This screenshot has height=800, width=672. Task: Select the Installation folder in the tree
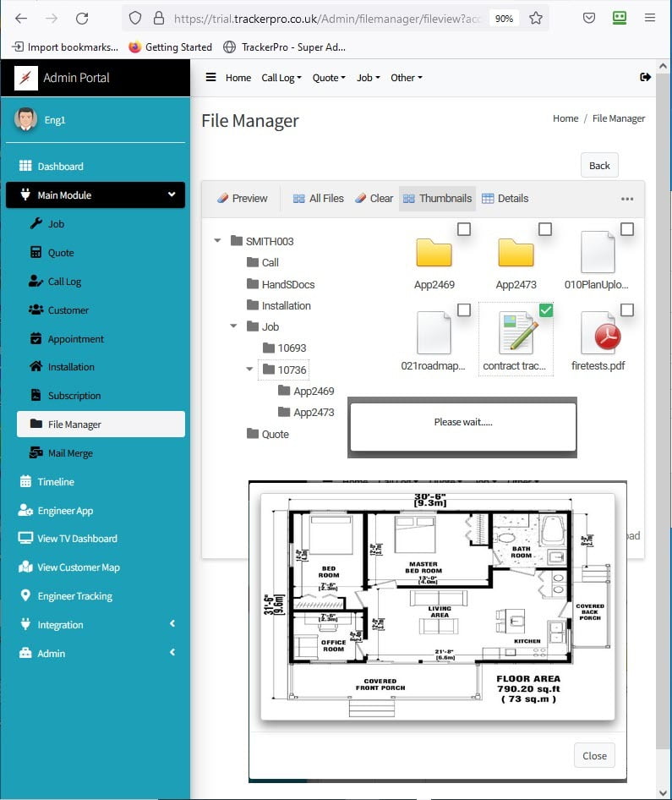(x=286, y=306)
